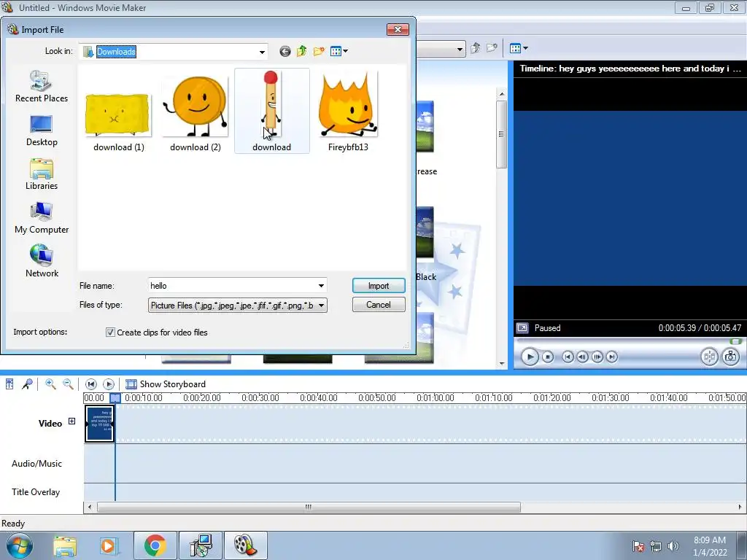Open full screen preview icon
The height and width of the screenshot is (560, 747).
[522, 327]
